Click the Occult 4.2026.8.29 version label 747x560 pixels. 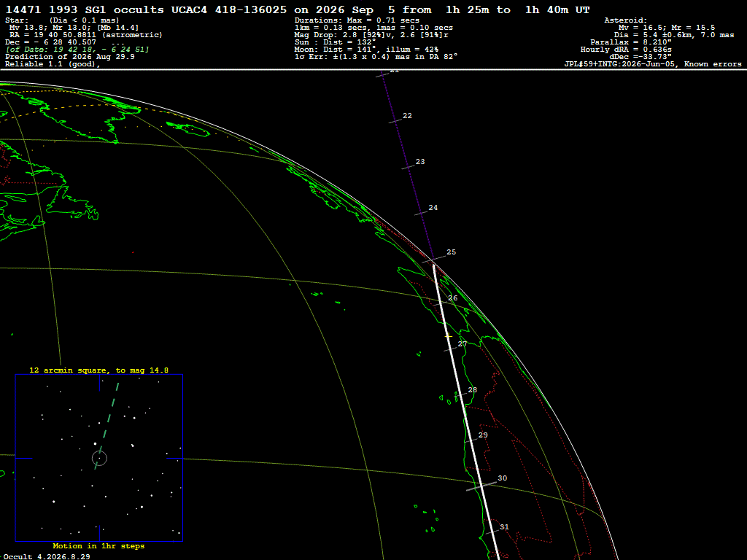pos(47,556)
